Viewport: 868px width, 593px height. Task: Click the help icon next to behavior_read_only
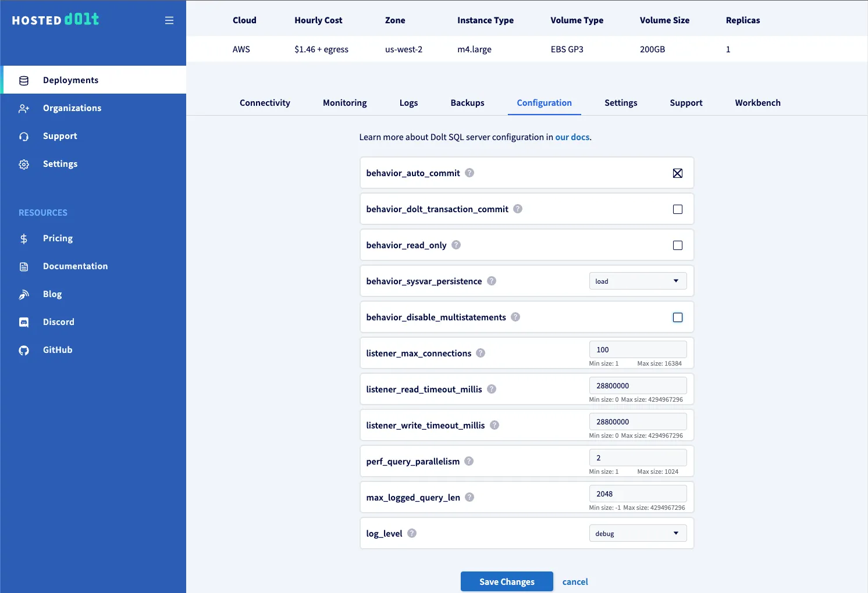[x=456, y=245]
